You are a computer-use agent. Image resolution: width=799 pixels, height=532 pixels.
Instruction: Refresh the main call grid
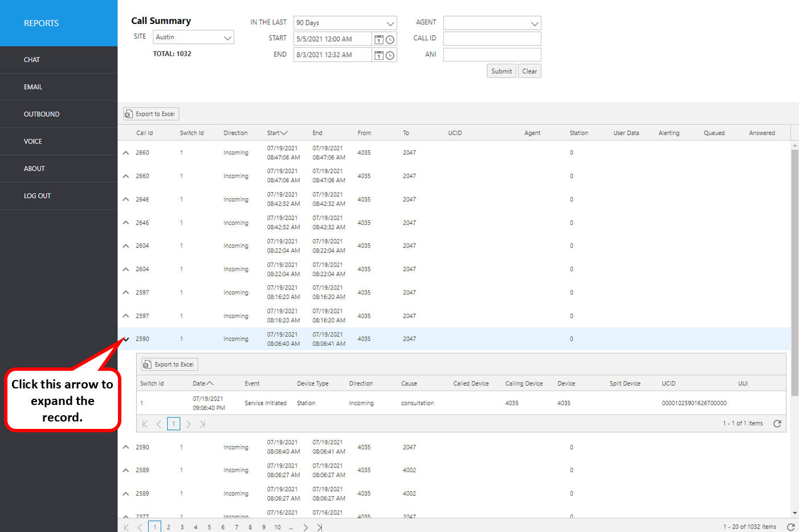pyautogui.click(x=790, y=527)
